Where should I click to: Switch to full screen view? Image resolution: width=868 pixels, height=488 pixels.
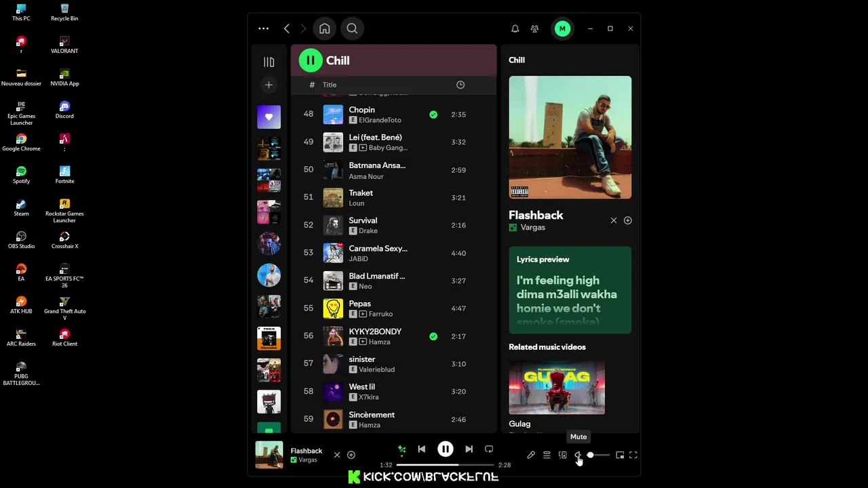coord(633,455)
